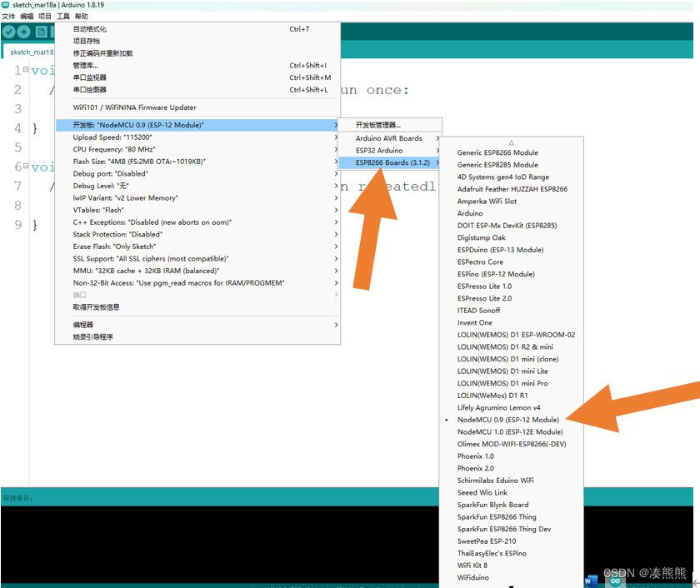This screenshot has height=588, width=700.
Task: Open the 帮助 menu
Action: click(82, 17)
